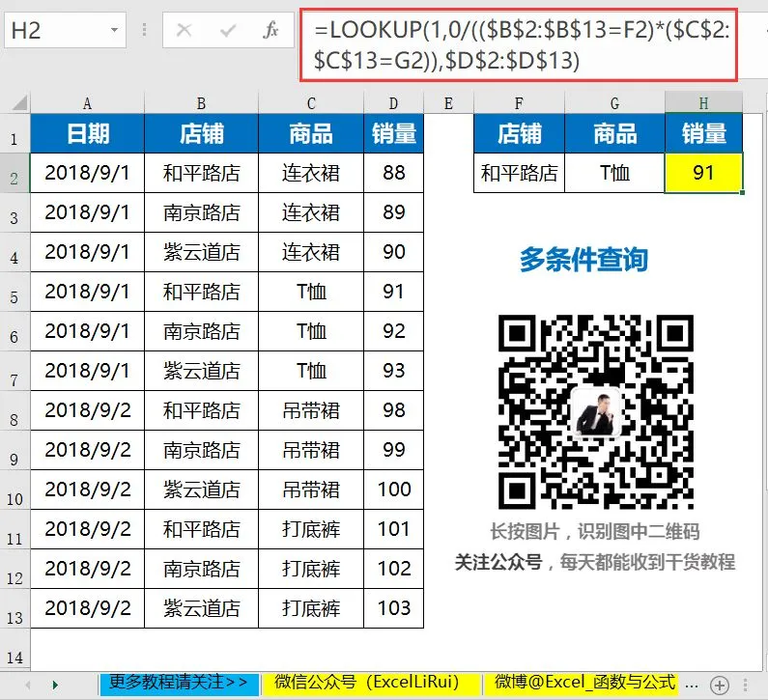Screen dimensions: 768x700
Task: Click inside the LOOKUP formula bar
Action: (519, 45)
